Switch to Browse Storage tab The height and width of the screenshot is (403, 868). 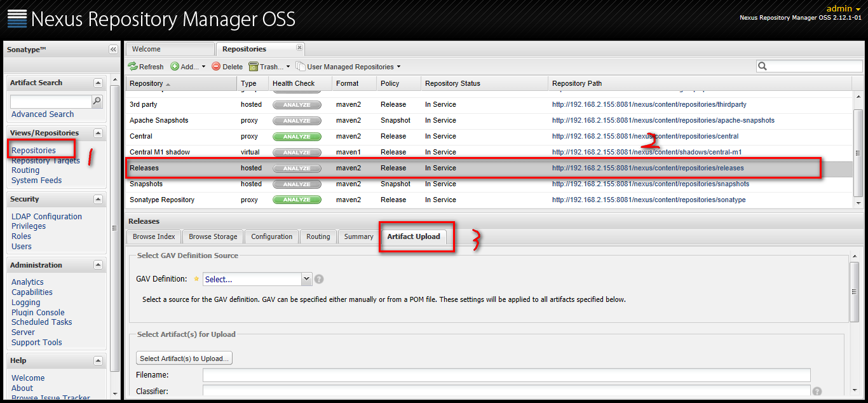213,236
